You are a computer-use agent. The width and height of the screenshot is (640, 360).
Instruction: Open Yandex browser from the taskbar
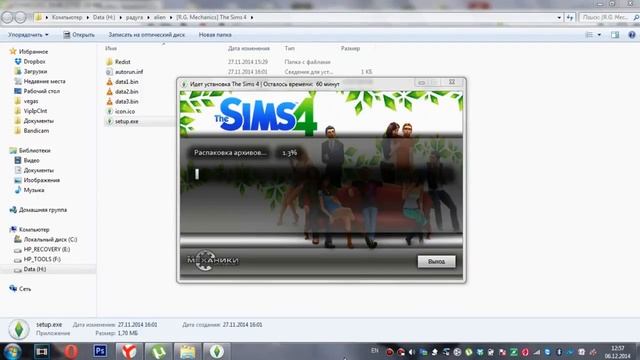tap(129, 351)
